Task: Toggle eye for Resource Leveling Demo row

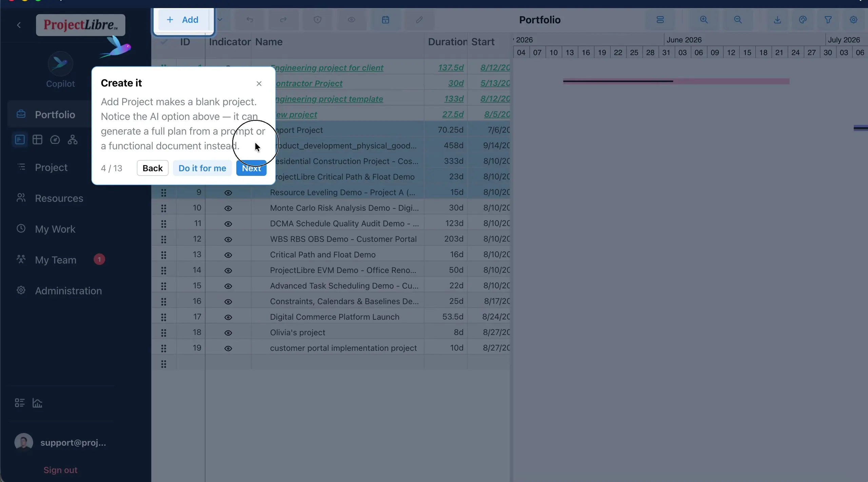Action: tap(228, 193)
